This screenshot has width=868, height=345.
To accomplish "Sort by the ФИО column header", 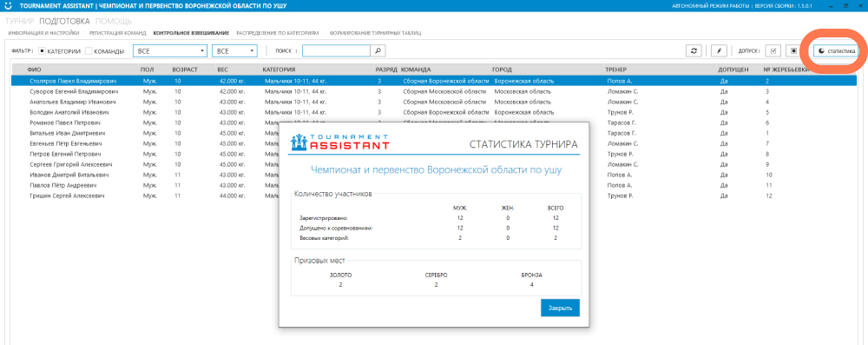I will click(x=35, y=70).
